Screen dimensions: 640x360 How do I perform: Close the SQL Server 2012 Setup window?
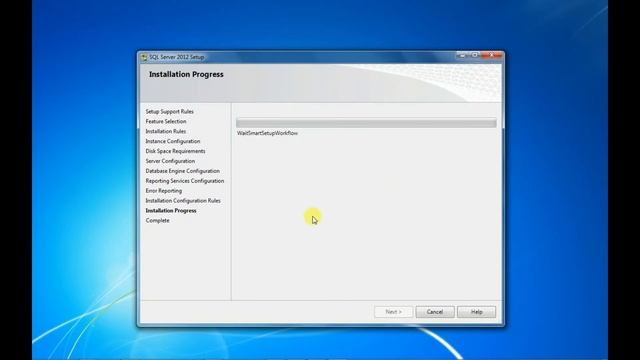click(x=491, y=55)
